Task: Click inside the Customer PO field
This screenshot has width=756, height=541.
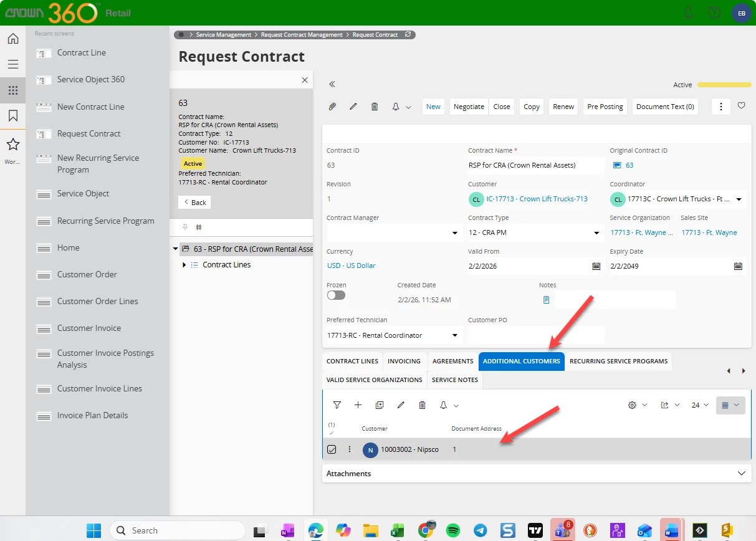Action: click(x=536, y=335)
